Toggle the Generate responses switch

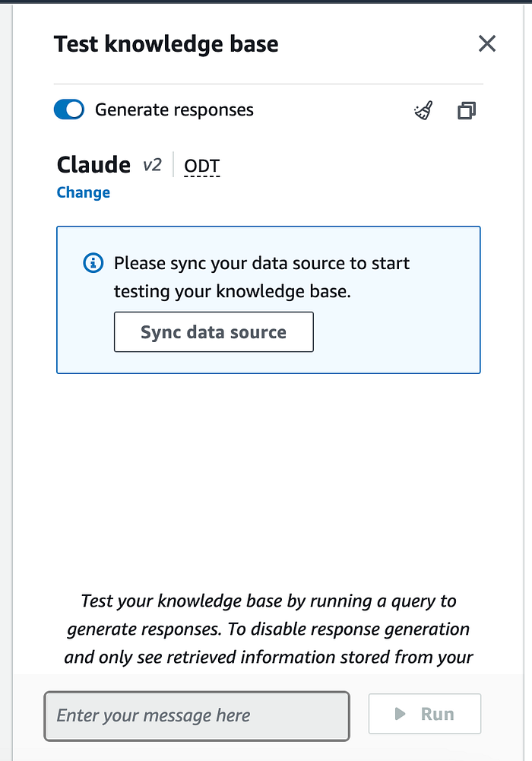[x=69, y=109]
